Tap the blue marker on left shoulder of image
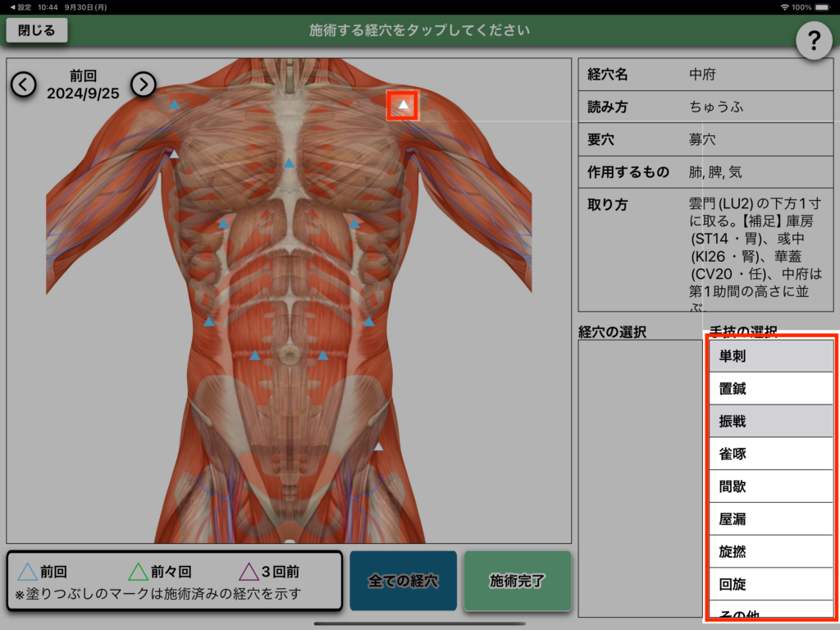The width and height of the screenshot is (840, 630). 174,105
